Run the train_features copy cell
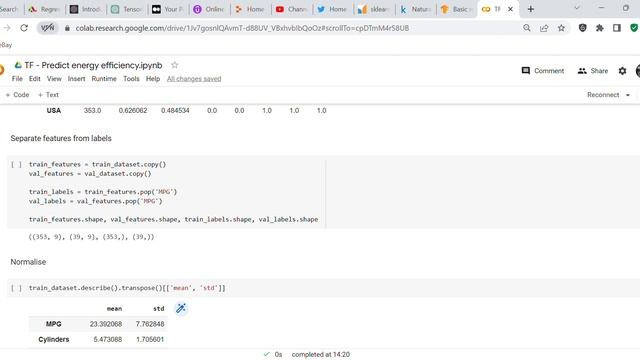This screenshot has width=640, height=360. [x=16, y=164]
